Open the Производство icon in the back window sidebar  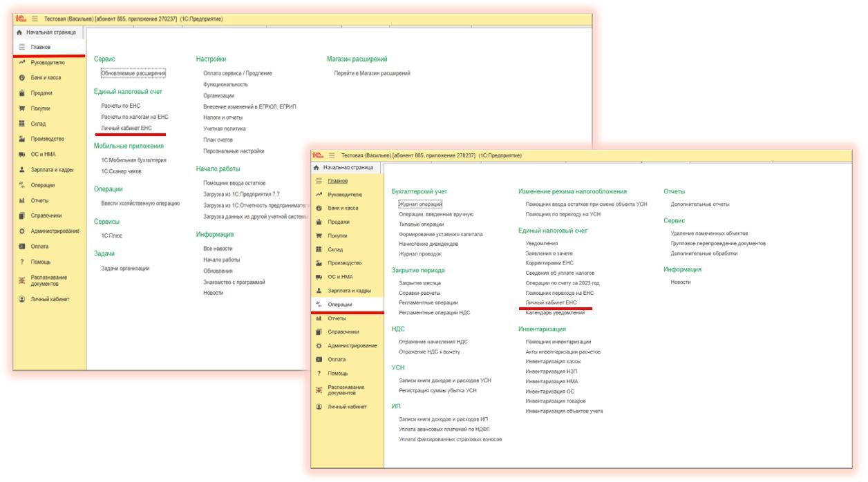pyautogui.click(x=22, y=139)
